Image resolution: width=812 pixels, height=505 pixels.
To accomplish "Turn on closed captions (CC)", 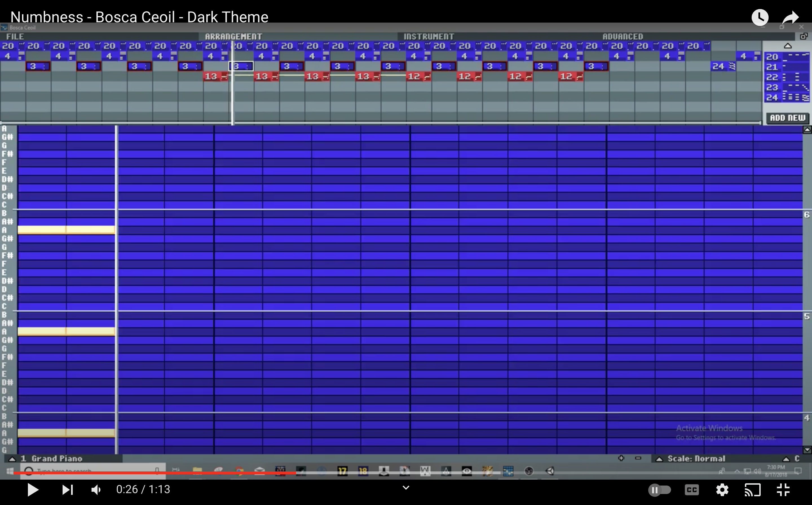I will click(x=692, y=490).
